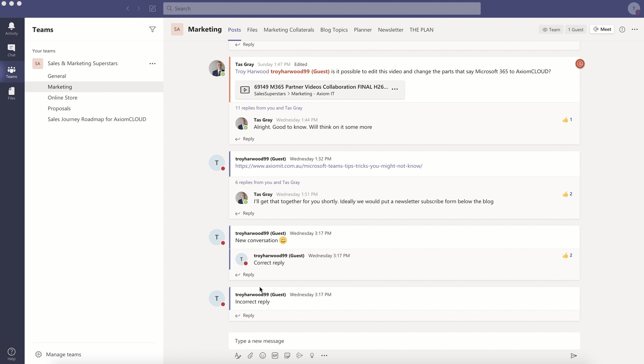The height and width of the screenshot is (364, 644).
Task: Start a new chat with the compose icon
Action: tap(152, 8)
